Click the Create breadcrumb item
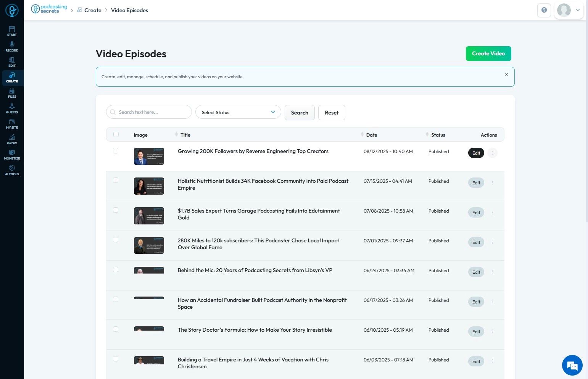The image size is (588, 379). (93, 10)
